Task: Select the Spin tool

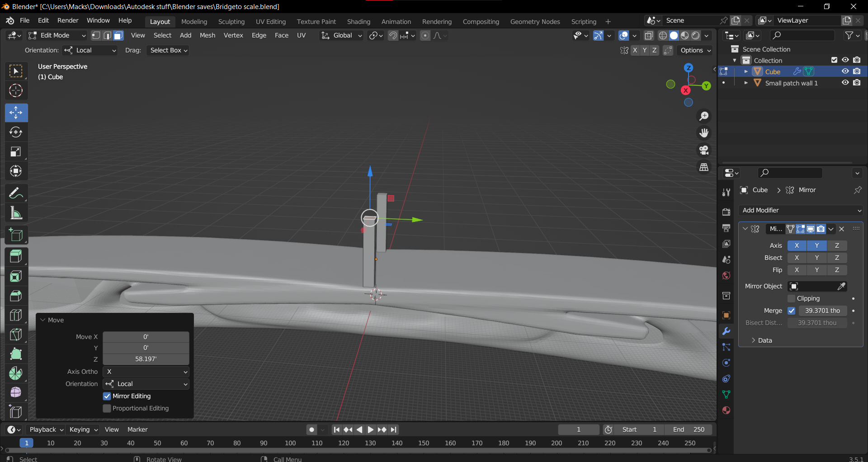Action: [16, 373]
